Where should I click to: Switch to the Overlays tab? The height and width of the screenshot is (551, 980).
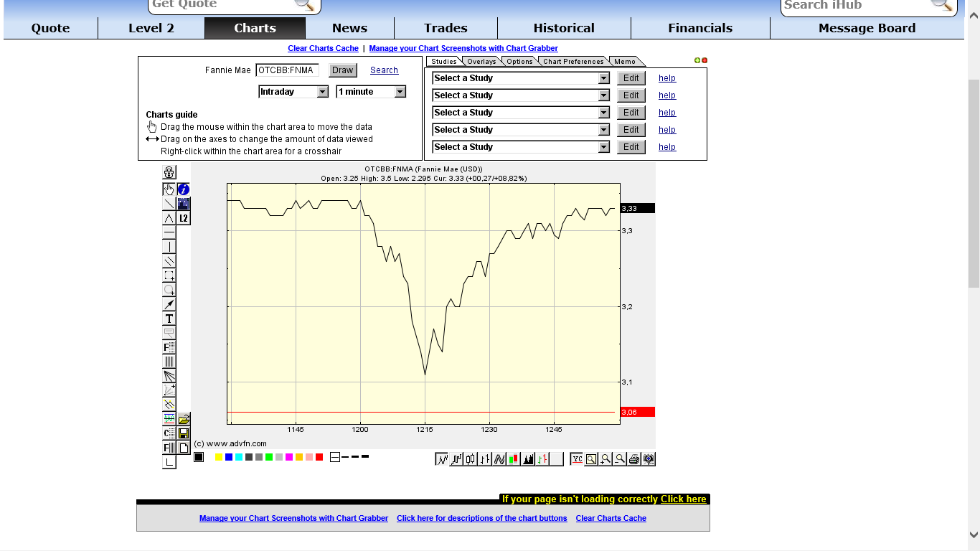(x=481, y=62)
